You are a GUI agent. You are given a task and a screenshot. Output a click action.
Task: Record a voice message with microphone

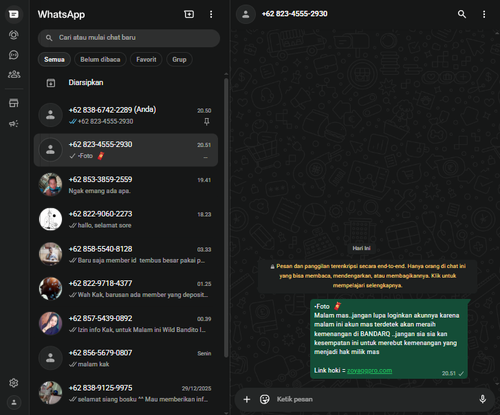point(482,399)
